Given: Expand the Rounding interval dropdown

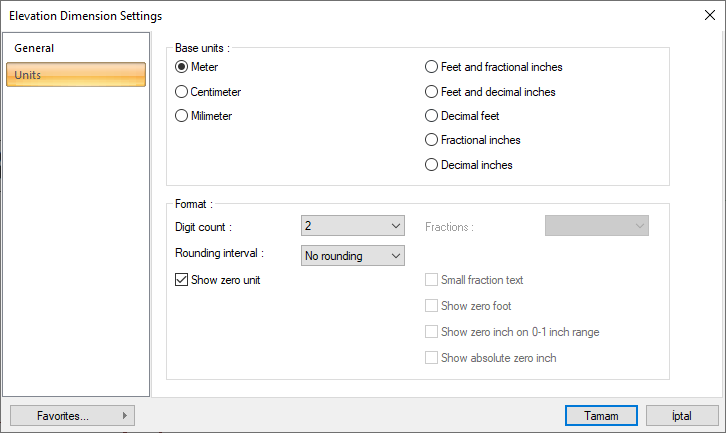Looking at the screenshot, I should coord(352,256).
